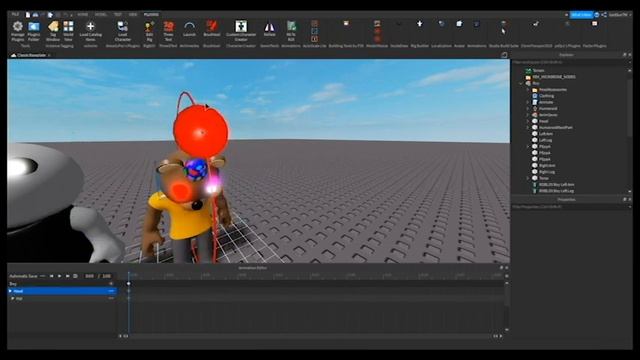Image resolution: width=640 pixels, height=360 pixels.
Task: Expand the Humanoid item in Explorer
Action: pos(528,109)
